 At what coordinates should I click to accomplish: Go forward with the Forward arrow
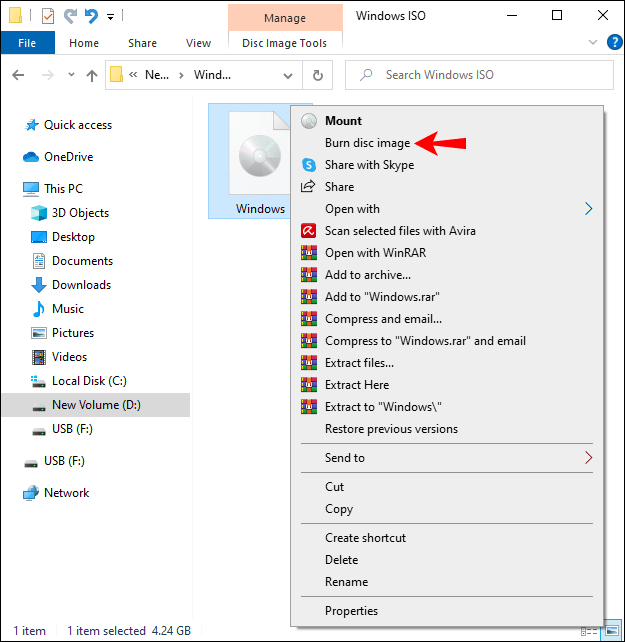coord(48,75)
